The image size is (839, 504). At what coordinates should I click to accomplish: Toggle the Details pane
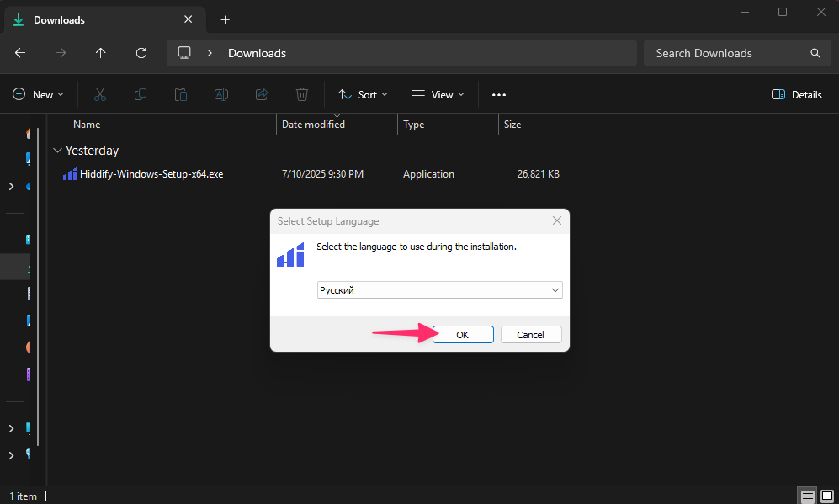pyautogui.click(x=797, y=95)
